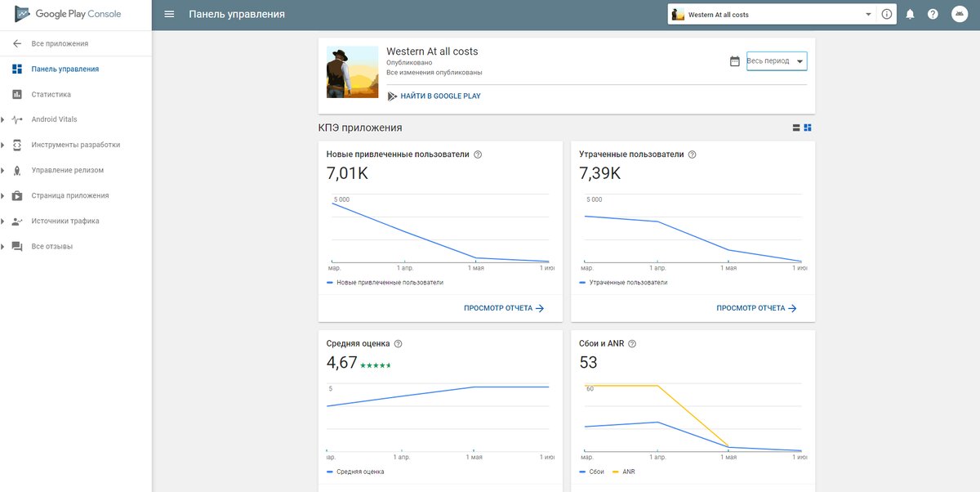
Task: Click the Google Play icon before НАЙТИ
Action: tap(392, 96)
